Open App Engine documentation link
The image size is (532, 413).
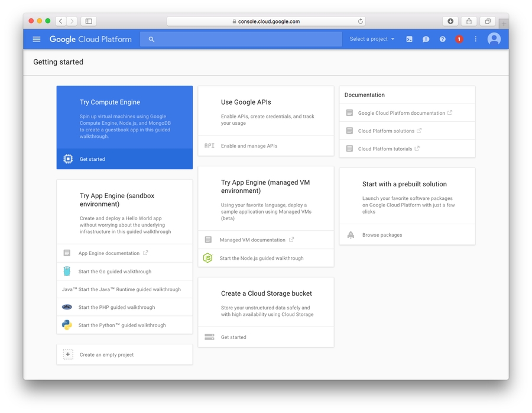109,253
